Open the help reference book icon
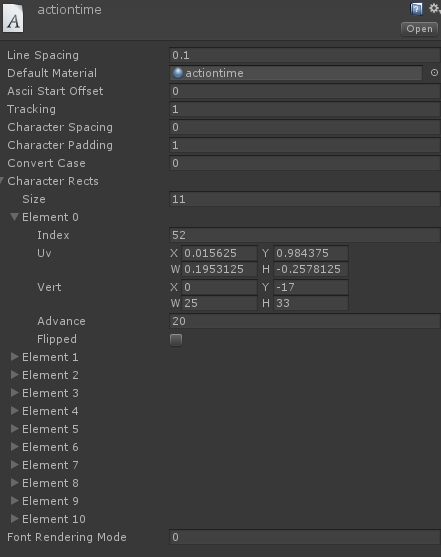This screenshot has width=441, height=557. point(416,9)
